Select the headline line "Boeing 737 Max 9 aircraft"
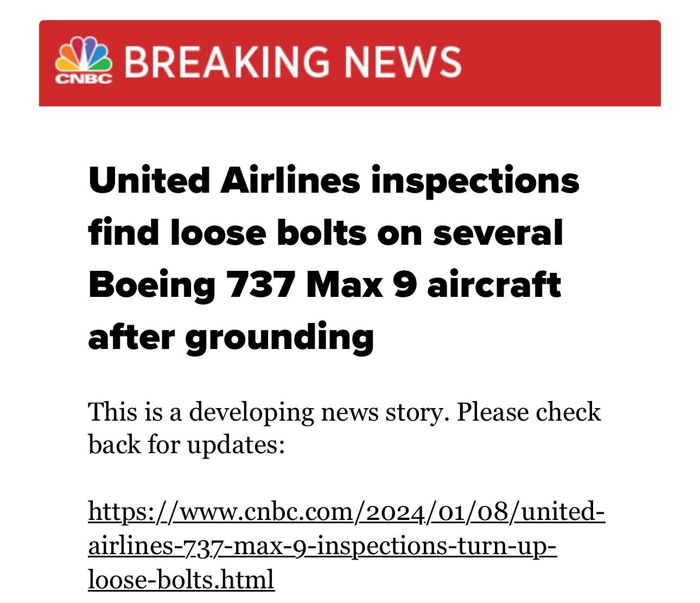700x603 pixels. 324,285
